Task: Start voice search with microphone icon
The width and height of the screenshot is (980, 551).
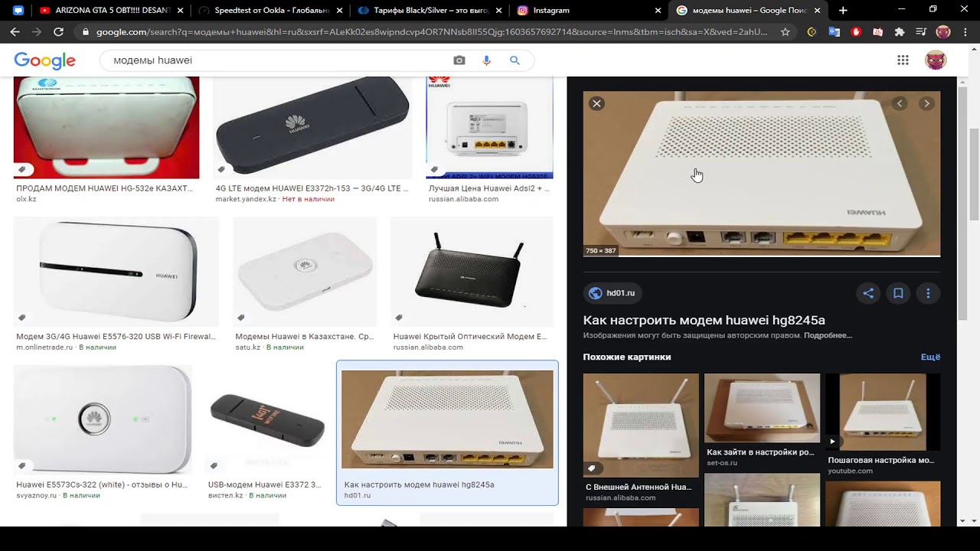Action: click(486, 60)
